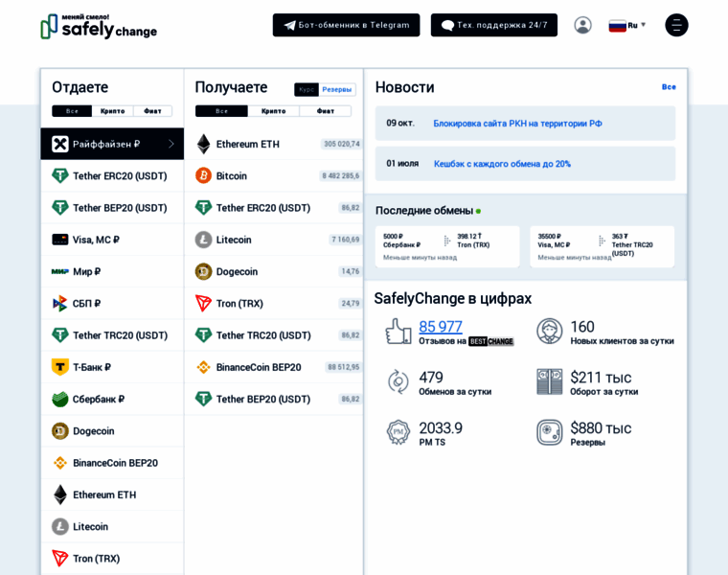Screen dimensions: 728x575
Task: Open the round hamburger menu button
Action: (676, 25)
